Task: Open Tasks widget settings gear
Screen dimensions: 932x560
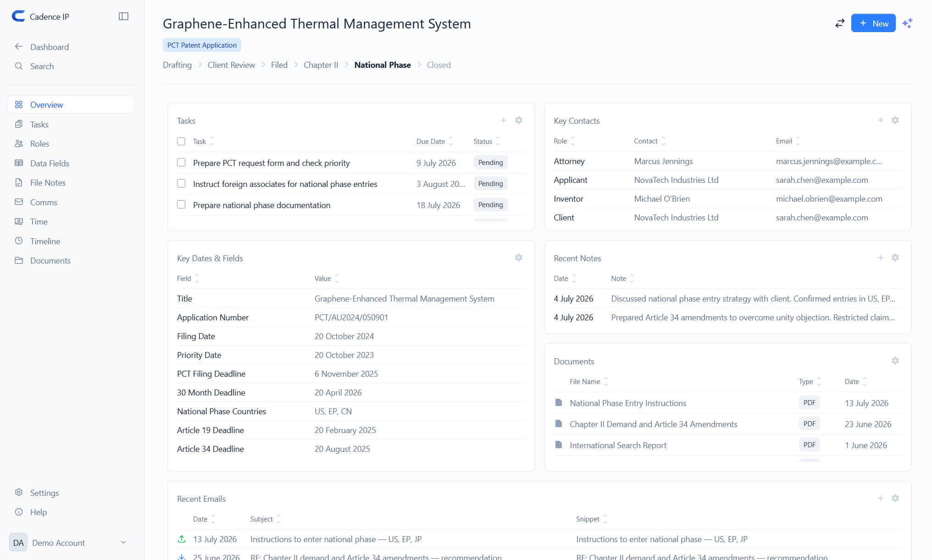Action: [x=519, y=120]
